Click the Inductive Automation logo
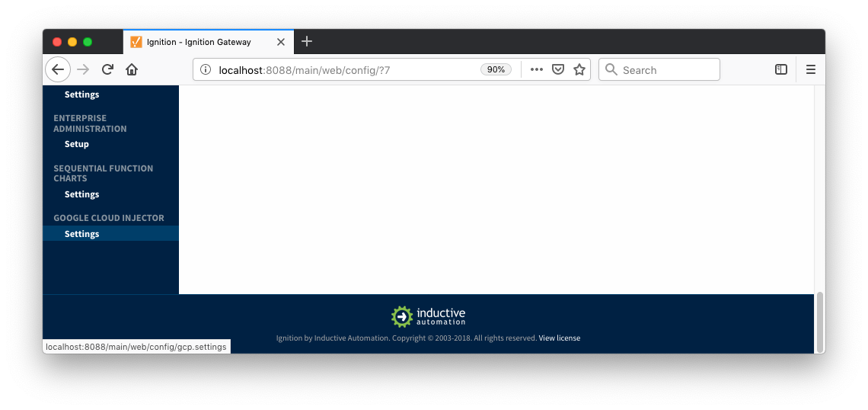Viewport: 868px width, 410px height. 428,316
